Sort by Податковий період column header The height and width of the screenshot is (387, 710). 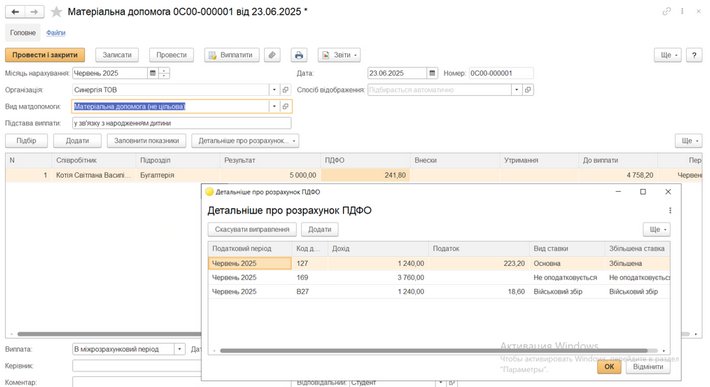(250, 248)
